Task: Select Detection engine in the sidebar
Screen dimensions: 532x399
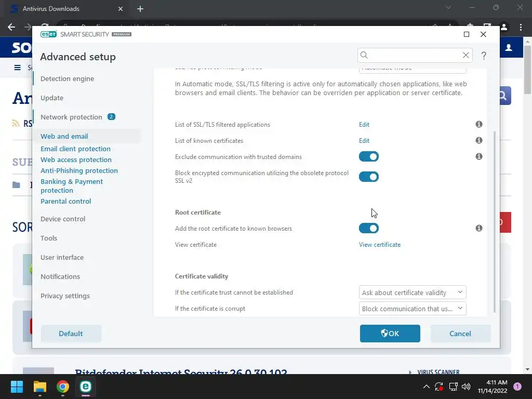Action: click(67, 79)
